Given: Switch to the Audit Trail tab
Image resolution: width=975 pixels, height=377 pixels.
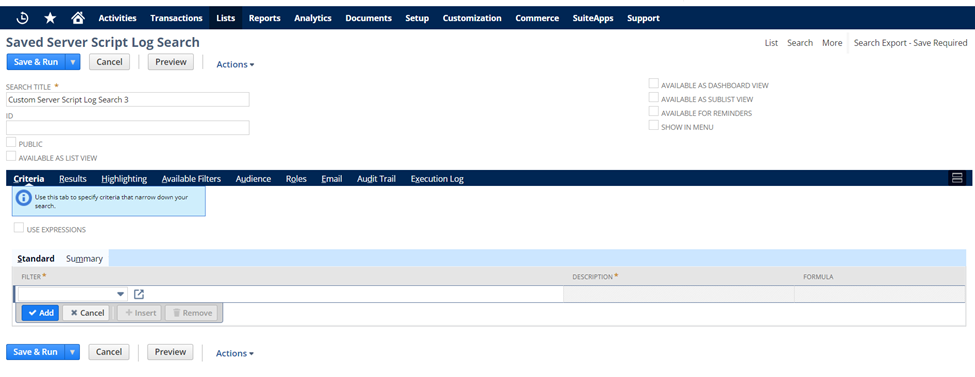Looking at the screenshot, I should pyautogui.click(x=376, y=179).
